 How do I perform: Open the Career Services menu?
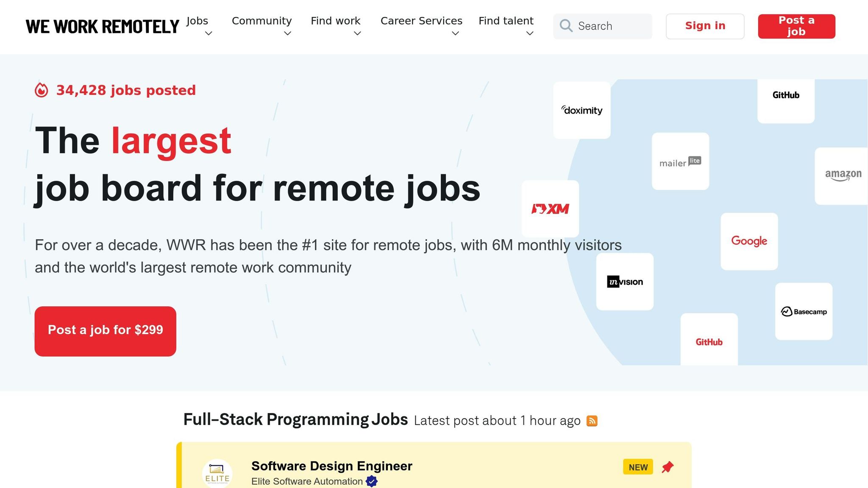click(x=421, y=21)
